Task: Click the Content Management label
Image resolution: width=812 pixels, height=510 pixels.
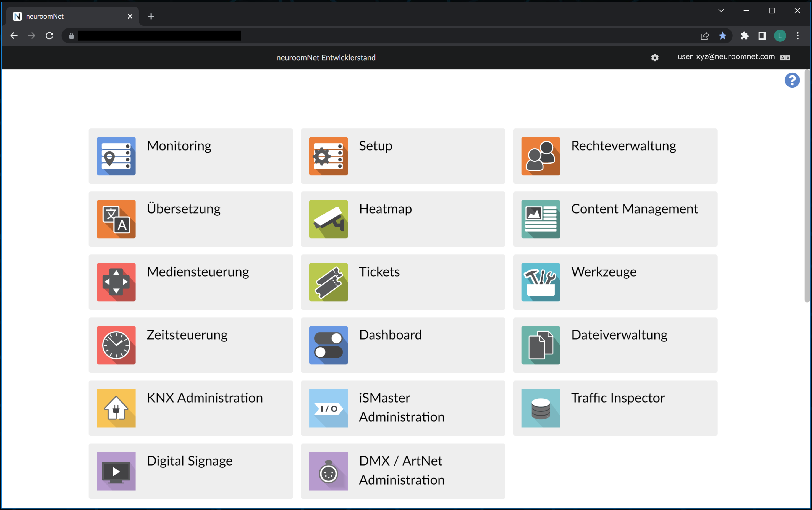Action: pos(635,209)
